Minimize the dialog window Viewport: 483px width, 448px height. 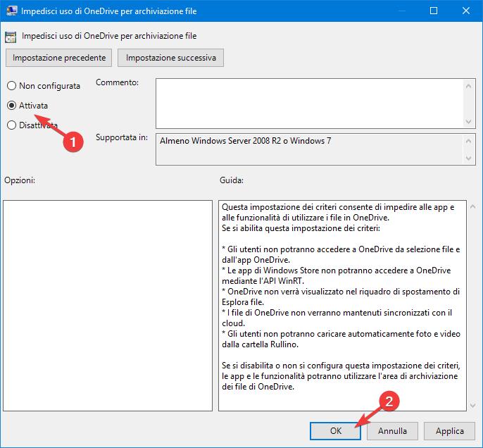coord(401,11)
